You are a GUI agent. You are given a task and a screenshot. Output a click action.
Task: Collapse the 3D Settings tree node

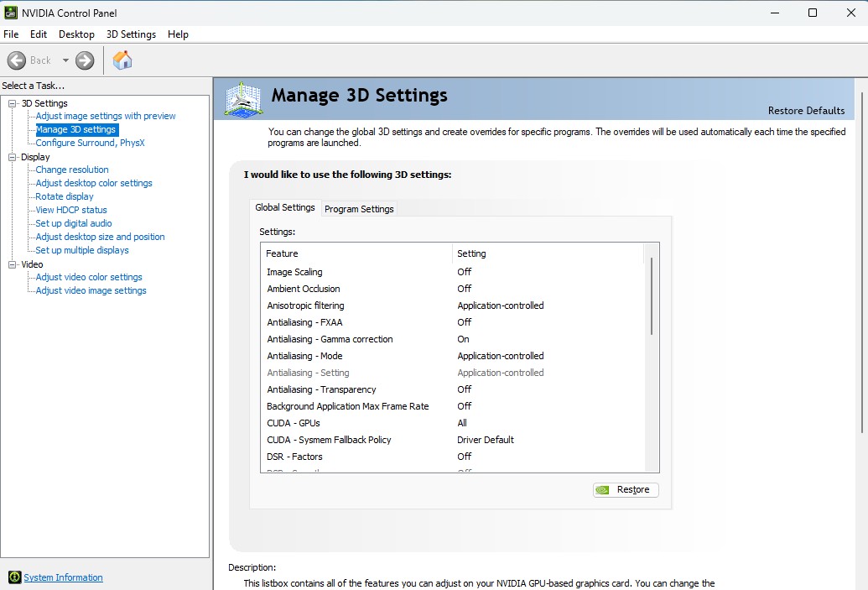point(13,103)
